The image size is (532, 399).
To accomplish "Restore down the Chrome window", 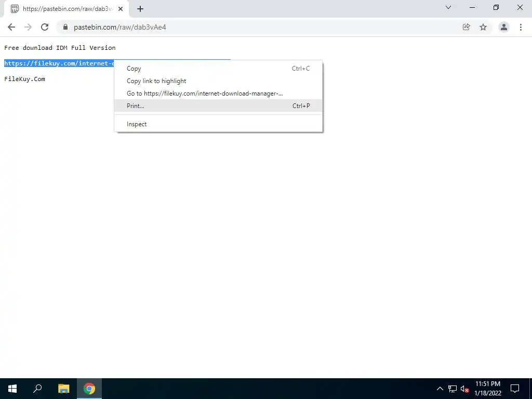I will (496, 7).
